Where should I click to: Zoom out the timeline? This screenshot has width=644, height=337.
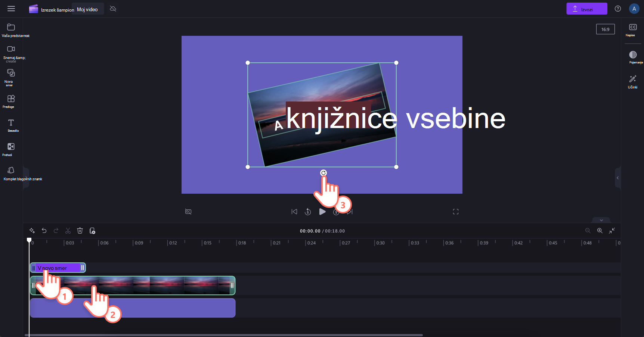(588, 231)
